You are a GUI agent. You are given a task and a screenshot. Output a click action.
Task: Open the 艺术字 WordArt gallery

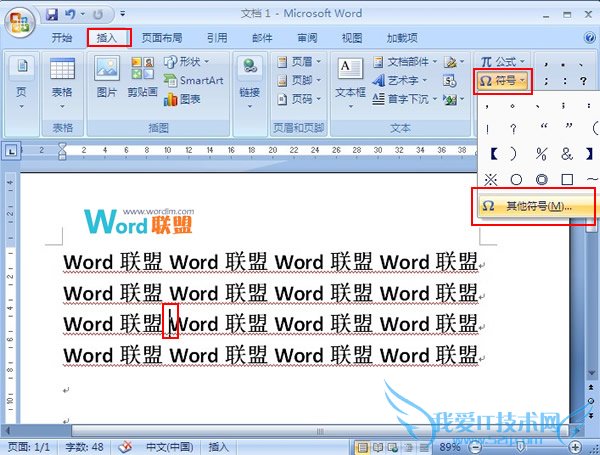point(400,80)
